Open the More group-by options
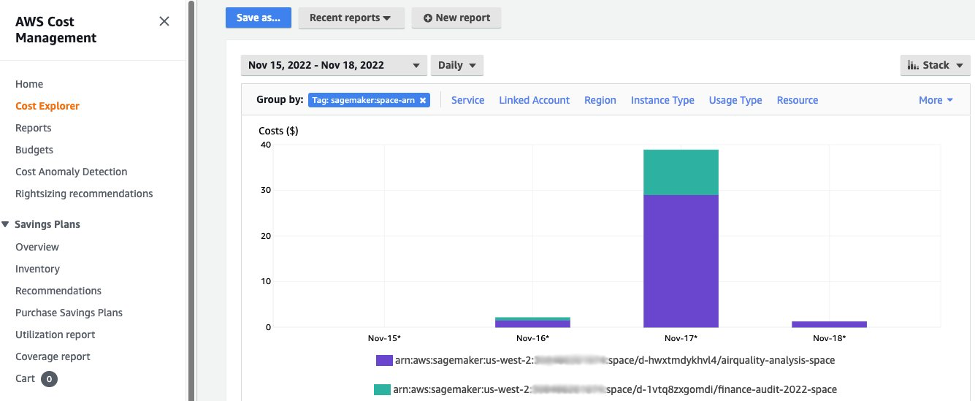977x402 pixels. pos(935,100)
